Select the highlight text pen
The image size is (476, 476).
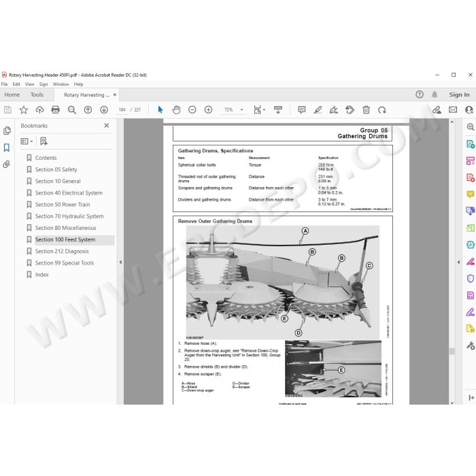coord(318,110)
